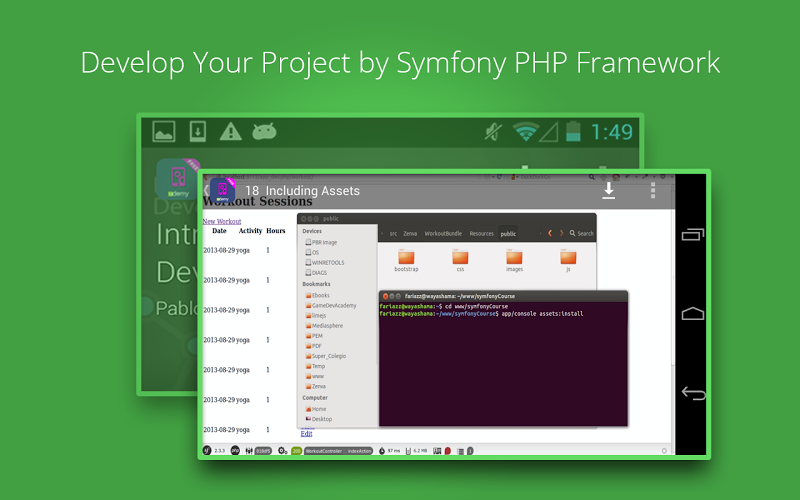
Task: Click the WorkoutController indexAction badge
Action: pos(339,451)
